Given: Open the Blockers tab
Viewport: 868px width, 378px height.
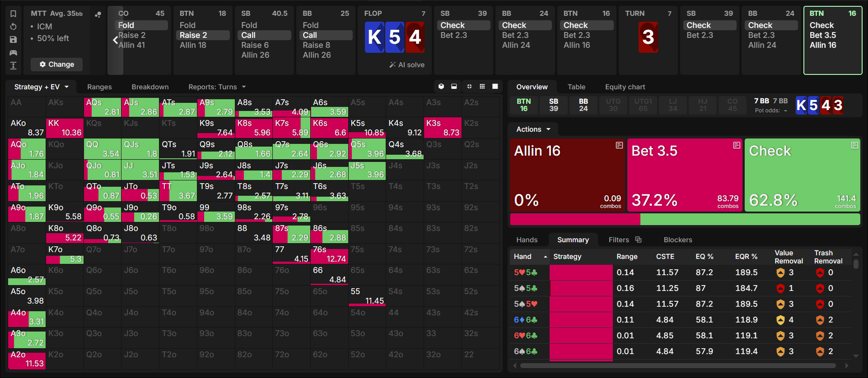Looking at the screenshot, I should [678, 240].
